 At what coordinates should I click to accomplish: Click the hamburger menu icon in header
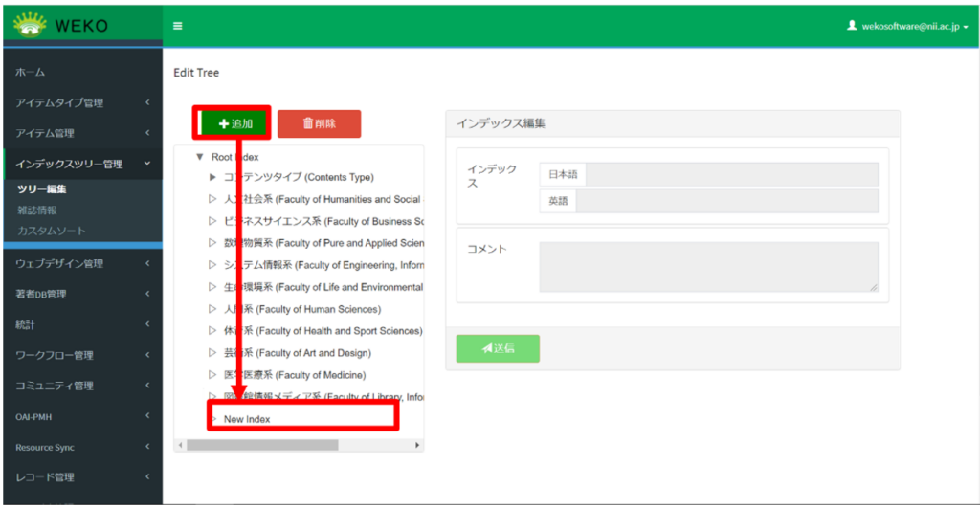(177, 26)
